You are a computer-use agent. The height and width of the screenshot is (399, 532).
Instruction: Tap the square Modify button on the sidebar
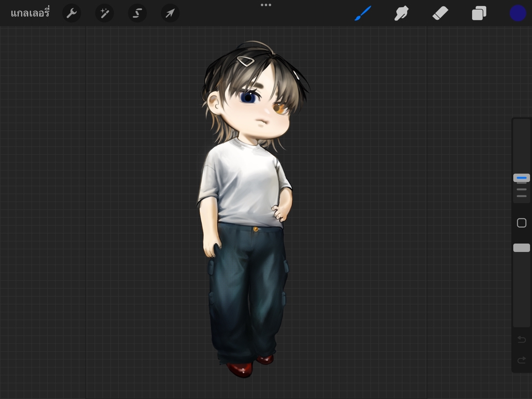(521, 222)
